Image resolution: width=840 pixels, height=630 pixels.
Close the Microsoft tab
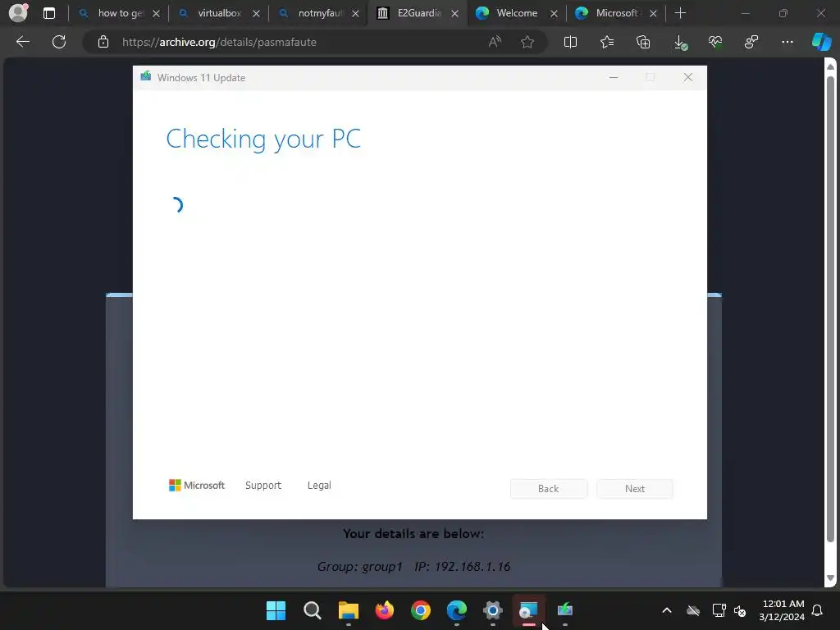[653, 14]
